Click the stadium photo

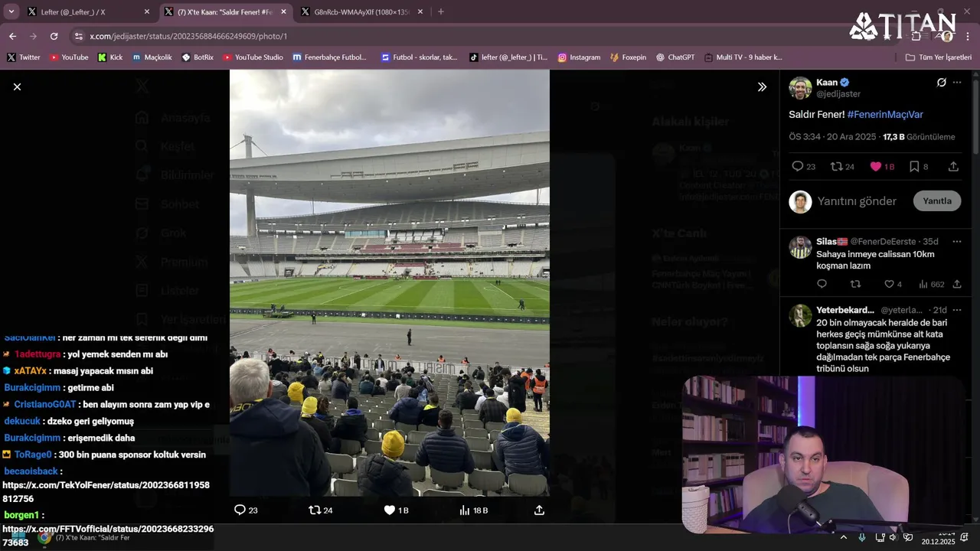coord(389,283)
